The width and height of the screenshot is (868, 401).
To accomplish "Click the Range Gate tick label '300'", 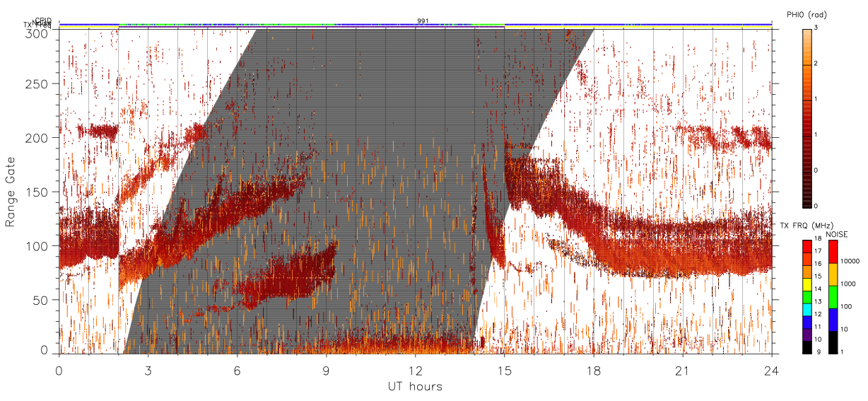I will point(37,33).
